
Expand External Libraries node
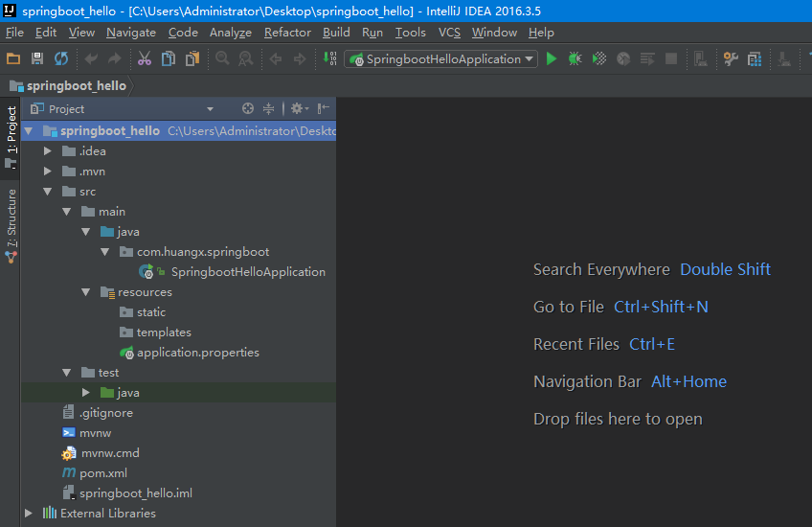29,513
